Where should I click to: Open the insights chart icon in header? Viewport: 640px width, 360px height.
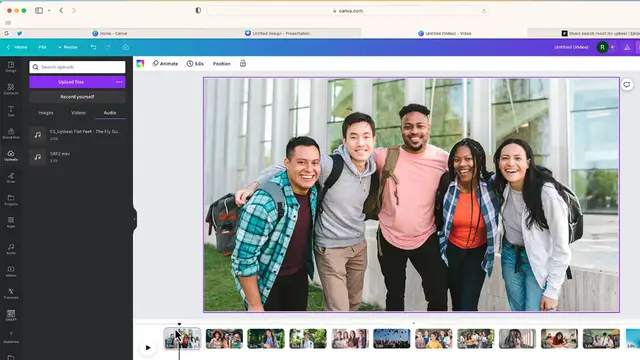coord(627,47)
